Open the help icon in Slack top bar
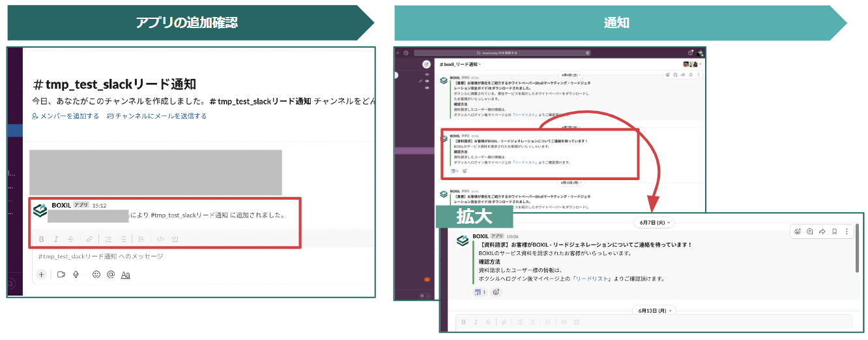This screenshot has height=340, width=868. [x=690, y=53]
